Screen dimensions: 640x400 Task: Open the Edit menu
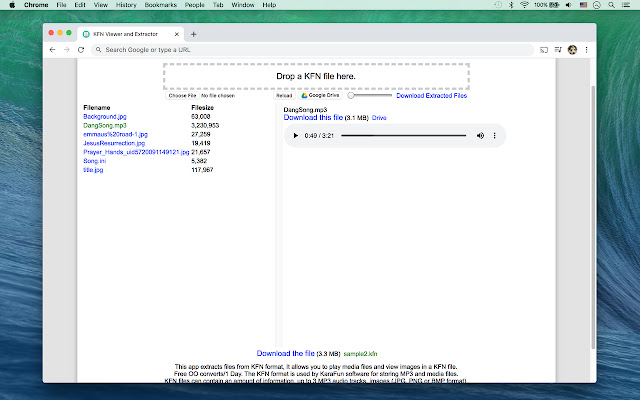tap(80, 5)
